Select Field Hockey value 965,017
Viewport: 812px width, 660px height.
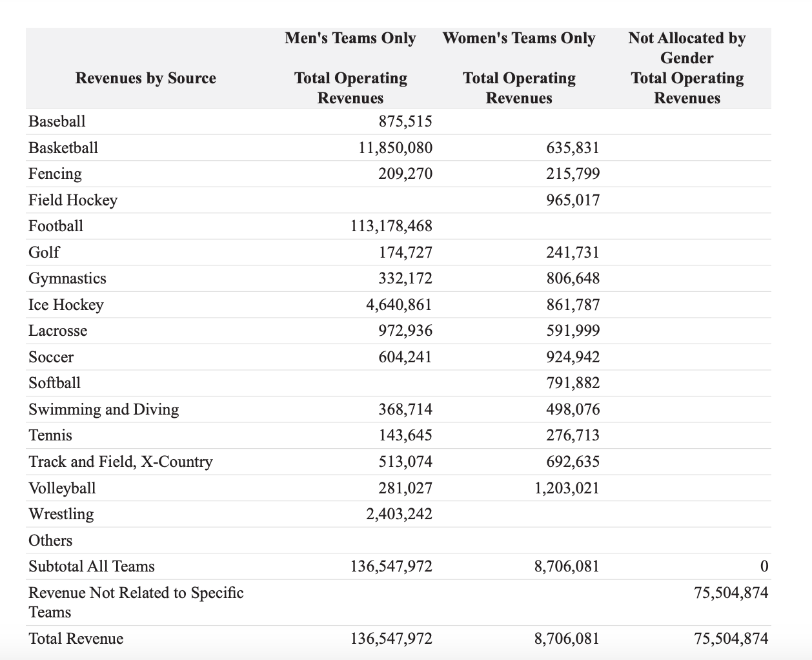point(573,200)
